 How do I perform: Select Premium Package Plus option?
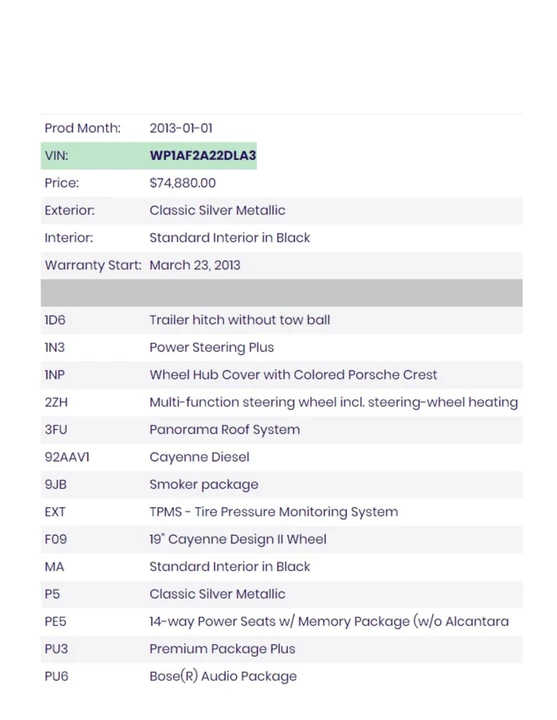tap(222, 649)
